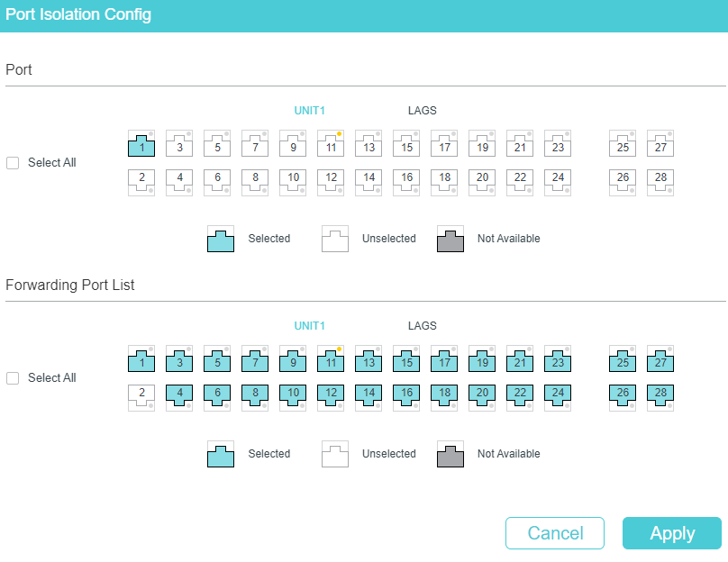Select port 8 in the Port section

coord(255,182)
